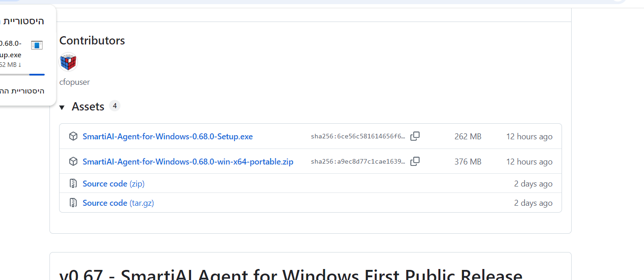Collapse the Assets section triangle
This screenshot has width=644, height=280.
click(x=62, y=107)
